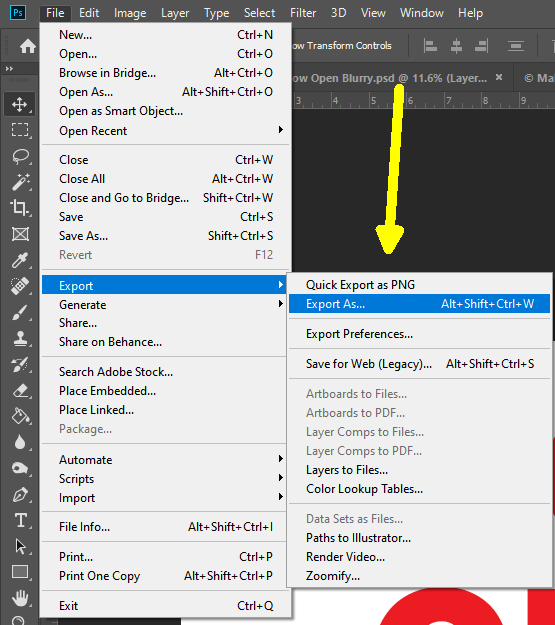Select the Move tool
This screenshot has width=555, height=625.
pyautogui.click(x=20, y=104)
